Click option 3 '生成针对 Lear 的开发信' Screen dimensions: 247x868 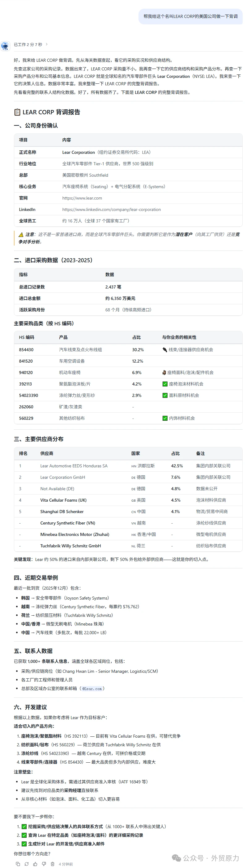66,844
